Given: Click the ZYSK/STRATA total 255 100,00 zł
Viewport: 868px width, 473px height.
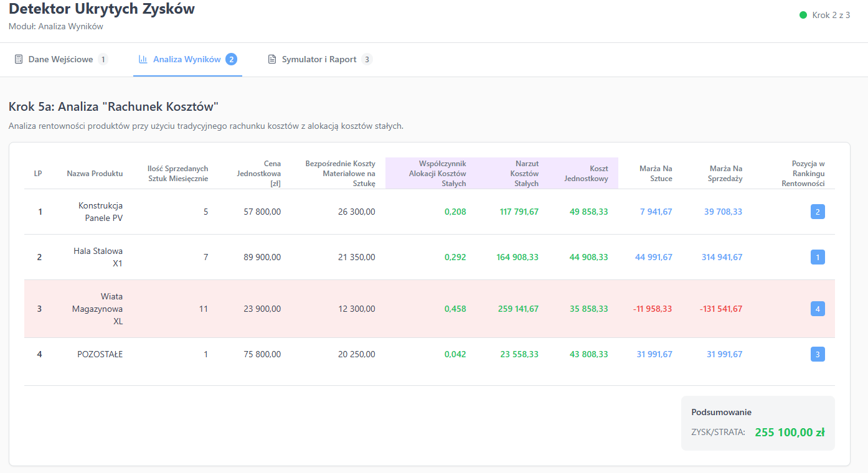Looking at the screenshot, I should [790, 432].
